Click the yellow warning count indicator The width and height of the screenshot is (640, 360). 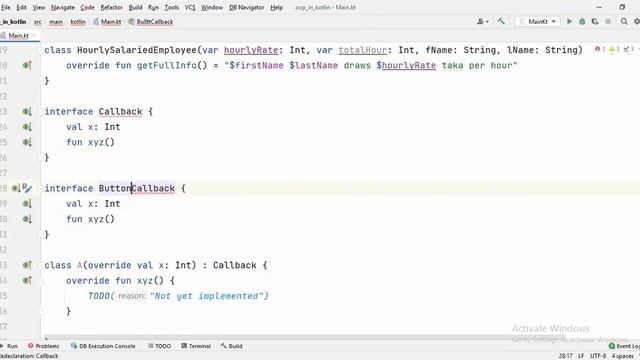click(614, 49)
